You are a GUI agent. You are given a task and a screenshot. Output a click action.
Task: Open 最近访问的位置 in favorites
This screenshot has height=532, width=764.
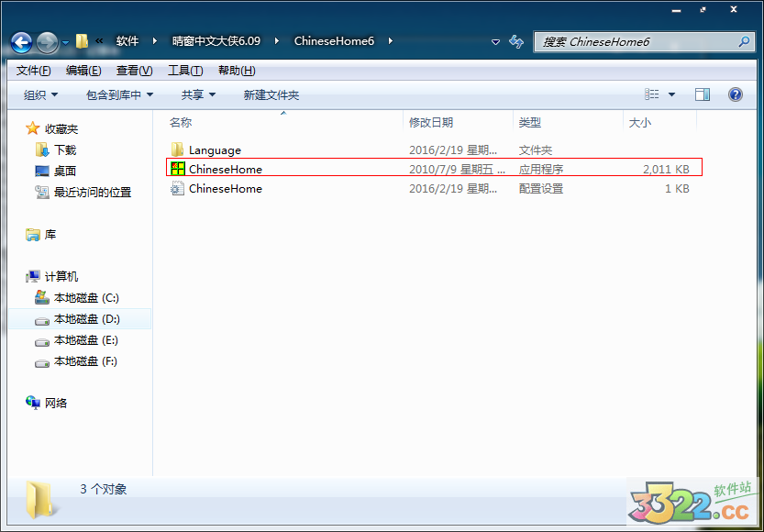click(93, 192)
